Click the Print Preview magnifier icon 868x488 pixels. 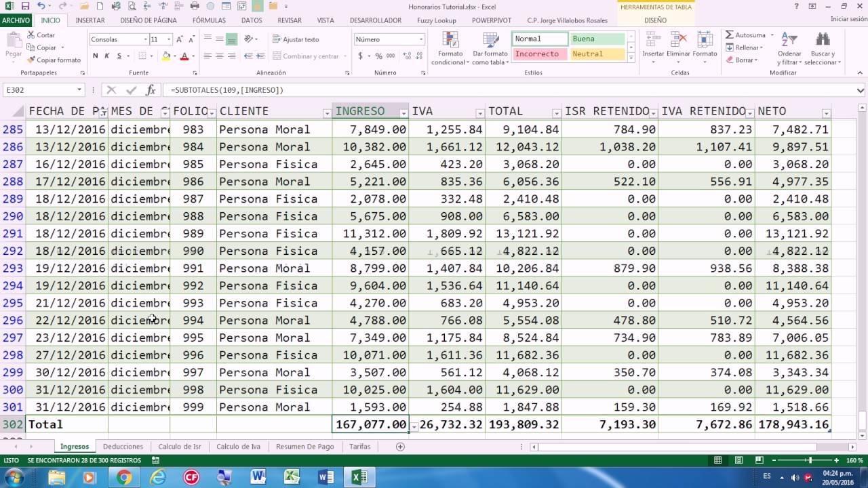[x=132, y=6]
